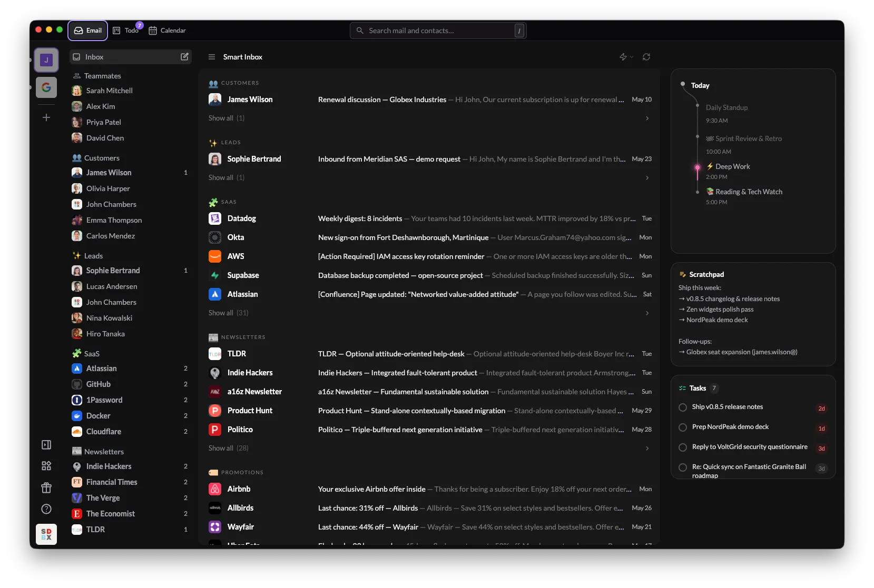Image resolution: width=874 pixels, height=588 pixels.
Task: Click the SDBX avatar at bottom left
Action: 46,534
